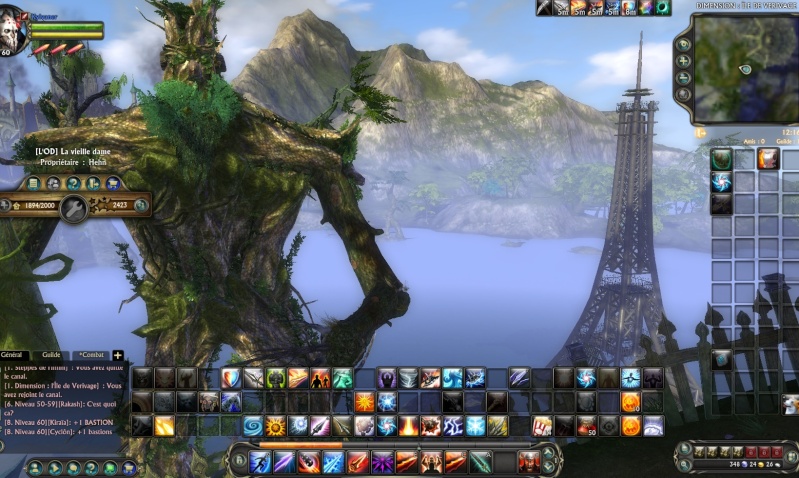Click the fiery fist icon in right-side bar
Screen dimensions: 799x478
point(767,158)
